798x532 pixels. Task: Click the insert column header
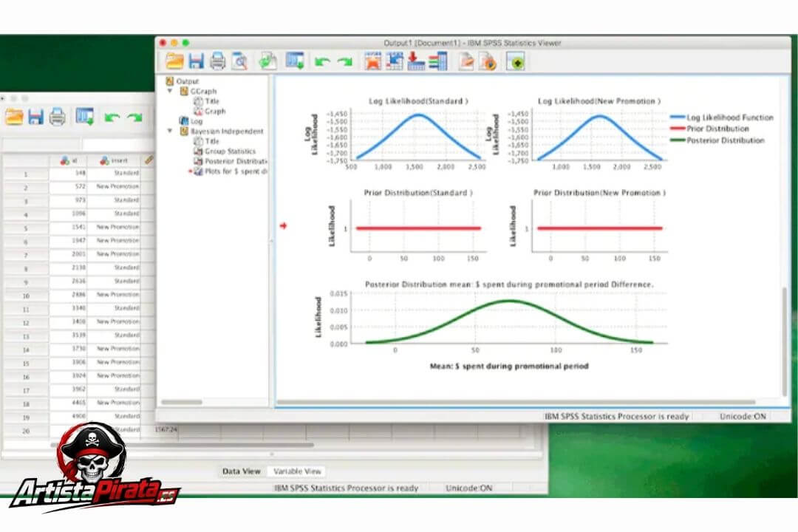(x=114, y=160)
